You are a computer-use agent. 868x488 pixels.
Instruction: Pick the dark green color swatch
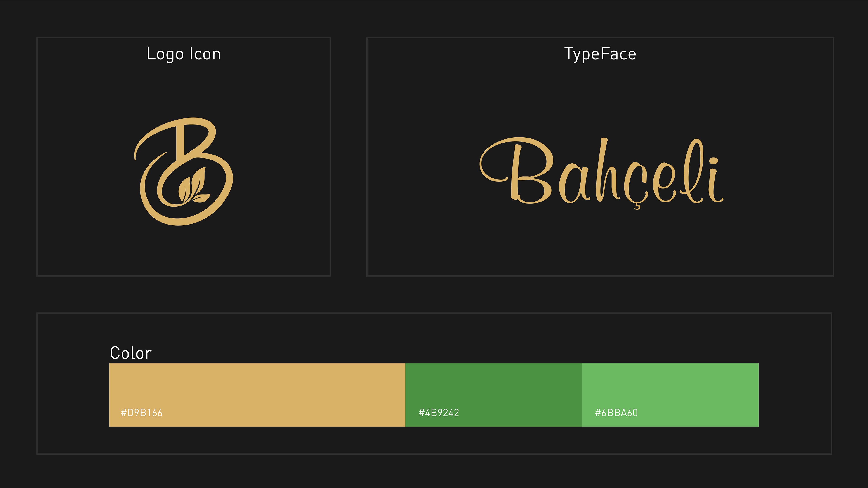coord(493,395)
